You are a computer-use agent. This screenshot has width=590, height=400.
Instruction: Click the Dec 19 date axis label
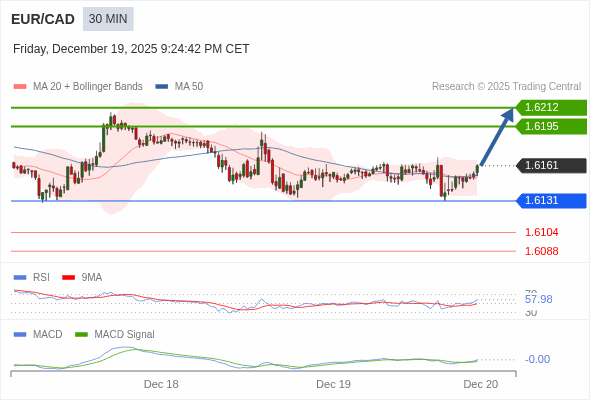pos(333,384)
